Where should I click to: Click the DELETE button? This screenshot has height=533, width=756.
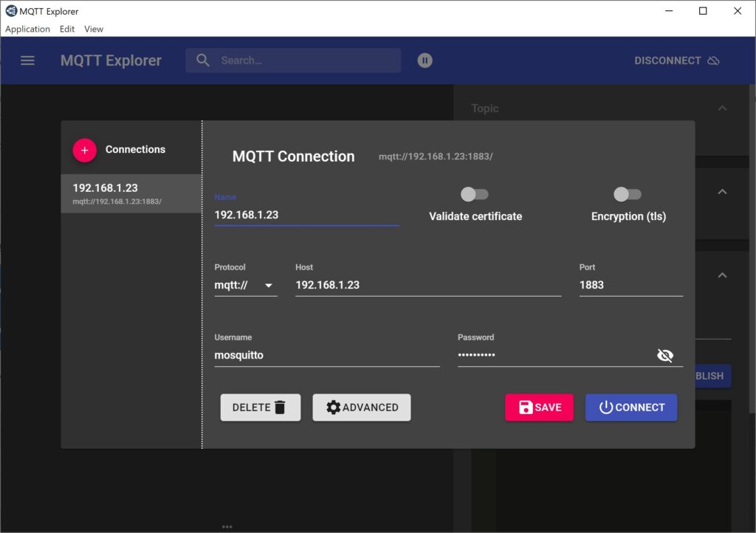point(261,408)
